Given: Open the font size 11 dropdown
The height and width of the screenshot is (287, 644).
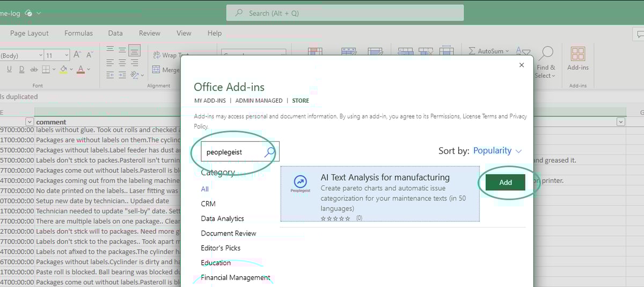Looking at the screenshot, I should click(x=67, y=55).
